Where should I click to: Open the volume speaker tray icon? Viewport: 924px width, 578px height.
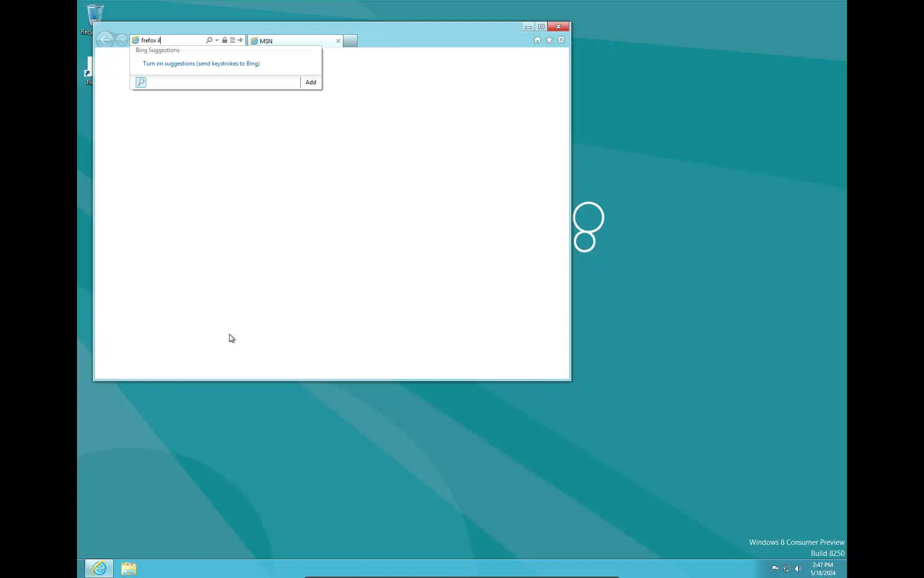click(798, 569)
